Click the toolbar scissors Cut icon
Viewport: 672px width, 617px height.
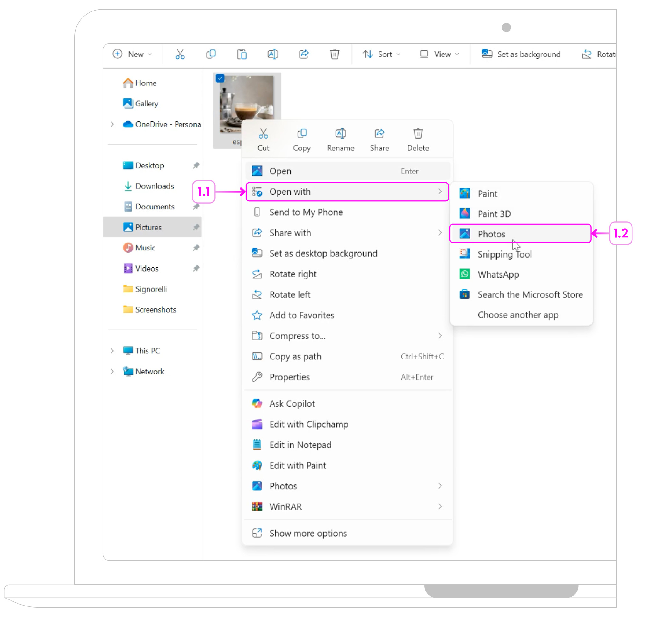[180, 54]
